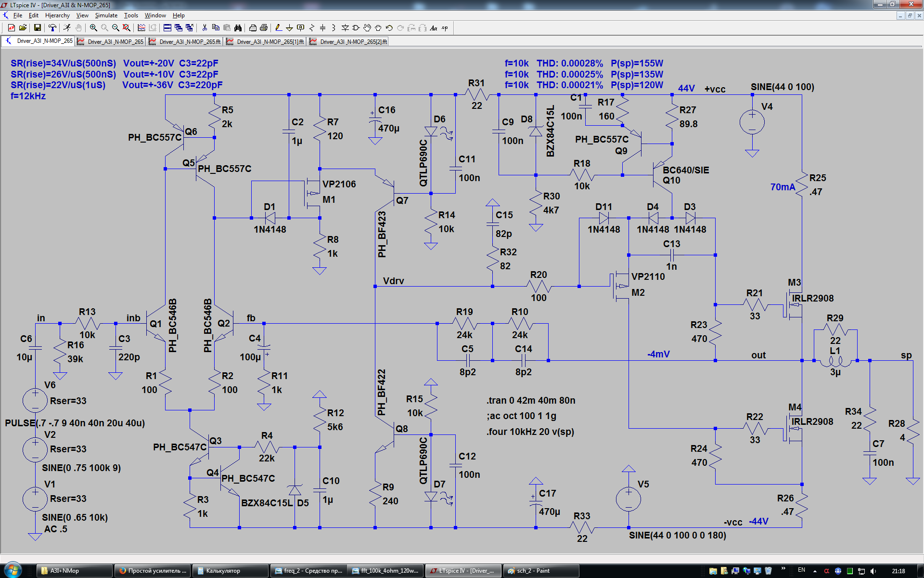Switch to the Driver_A3I_N-MOP_265 schematic tab
924x578 pixels.
coord(38,41)
